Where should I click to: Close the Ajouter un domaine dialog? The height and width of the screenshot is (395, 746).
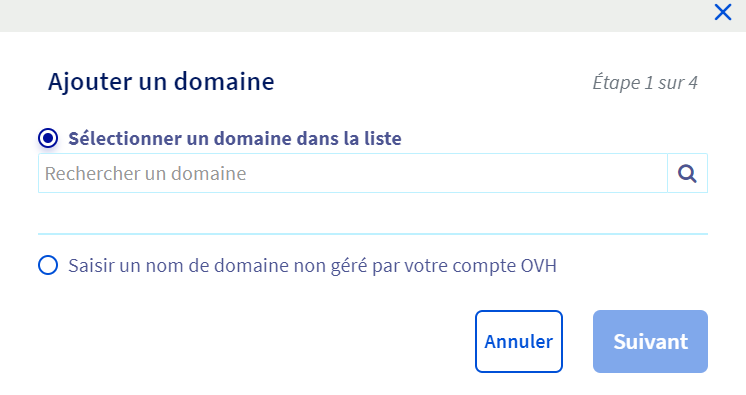coord(723,12)
